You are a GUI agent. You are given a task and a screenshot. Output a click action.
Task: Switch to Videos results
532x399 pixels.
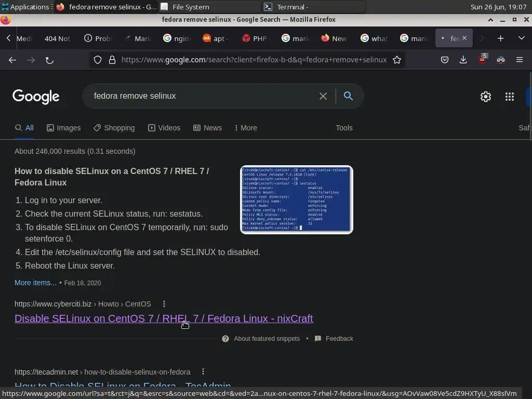[x=164, y=128]
